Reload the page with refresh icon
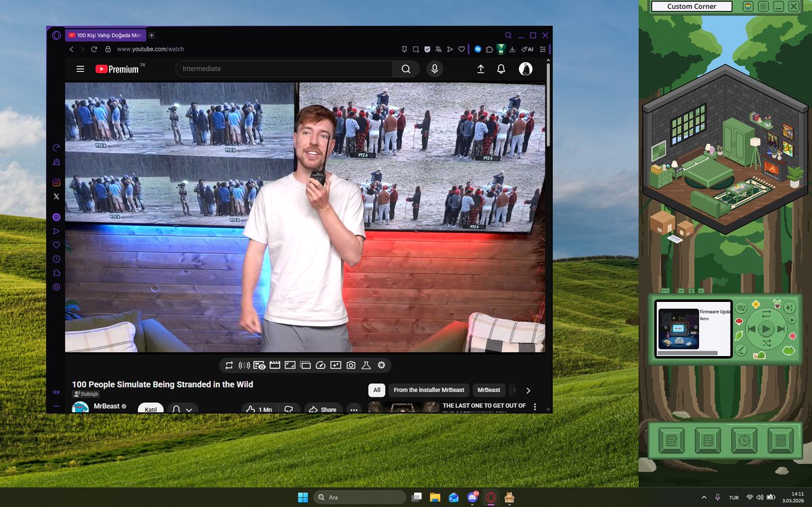This screenshot has width=812, height=507. [x=94, y=49]
